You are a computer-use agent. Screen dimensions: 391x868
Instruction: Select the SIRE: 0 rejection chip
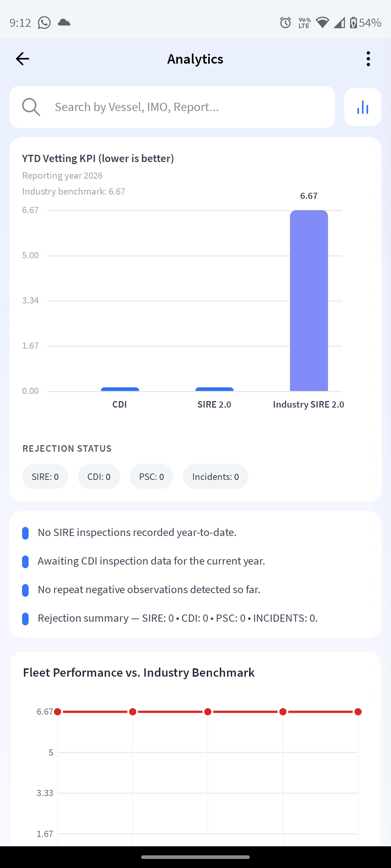click(x=45, y=476)
